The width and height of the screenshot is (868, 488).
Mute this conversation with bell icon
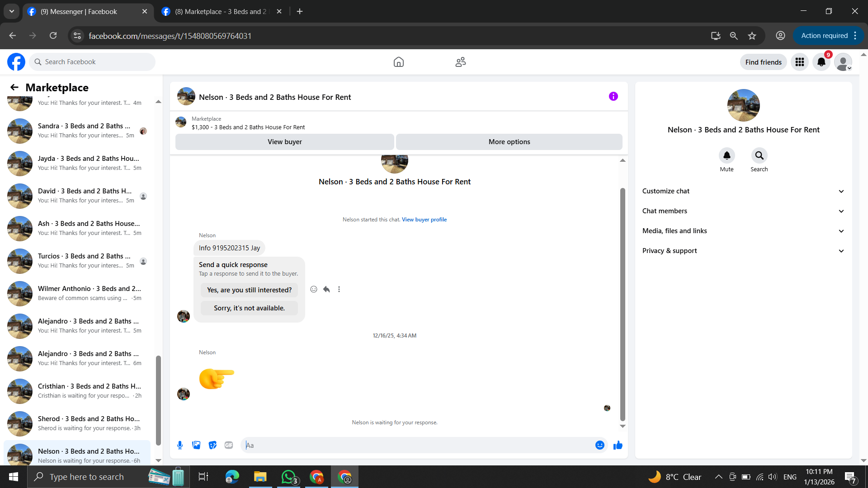726,156
